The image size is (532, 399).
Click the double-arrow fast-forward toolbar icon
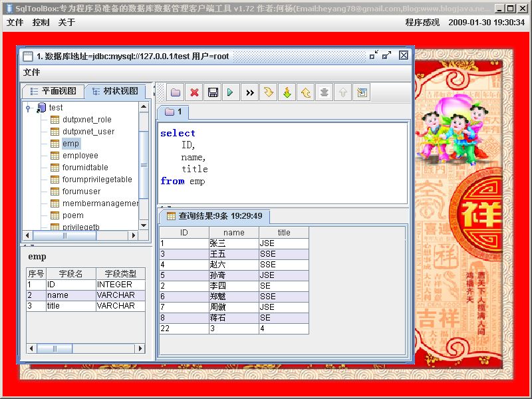[x=250, y=92]
